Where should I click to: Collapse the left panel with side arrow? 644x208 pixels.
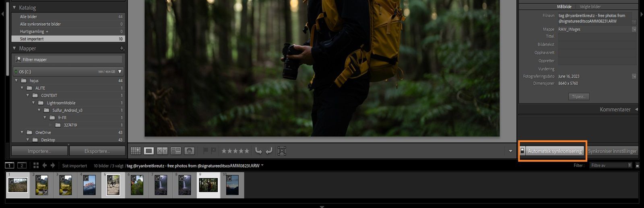[2, 14]
